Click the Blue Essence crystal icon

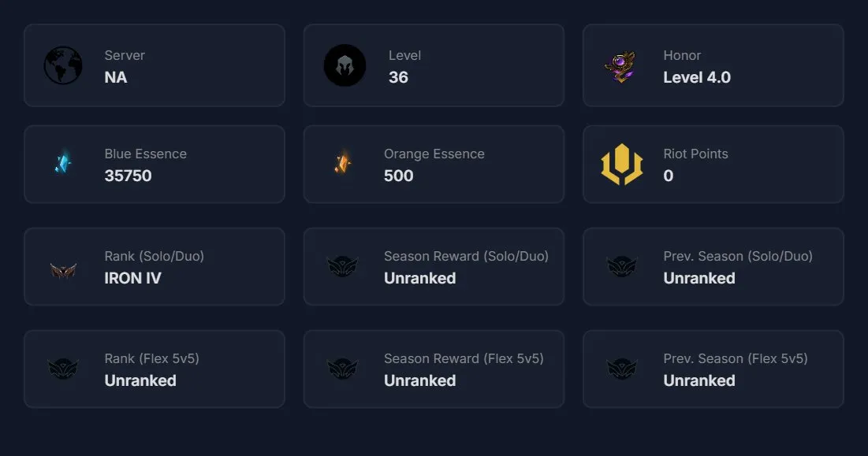(x=63, y=162)
